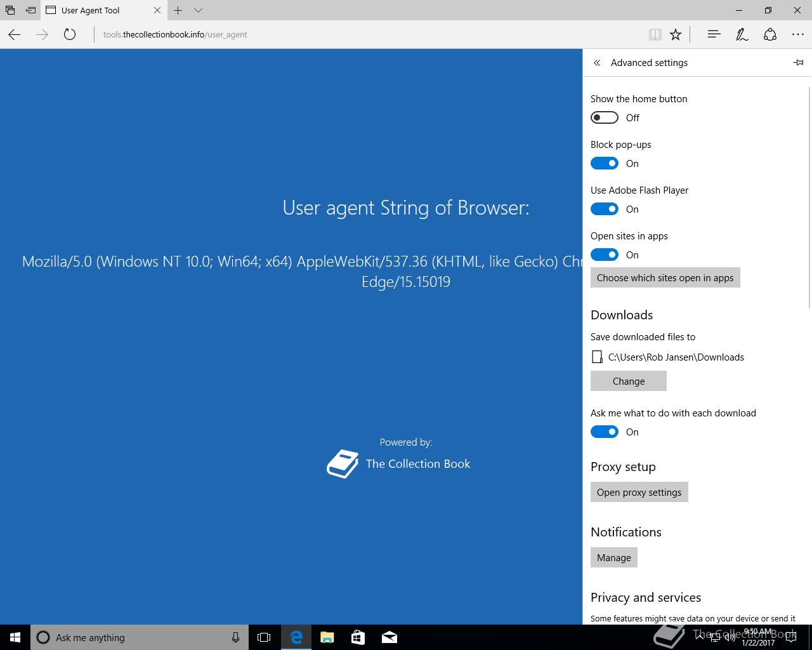Click the Edge/15.15019 version text
812x650 pixels.
pyautogui.click(x=406, y=282)
